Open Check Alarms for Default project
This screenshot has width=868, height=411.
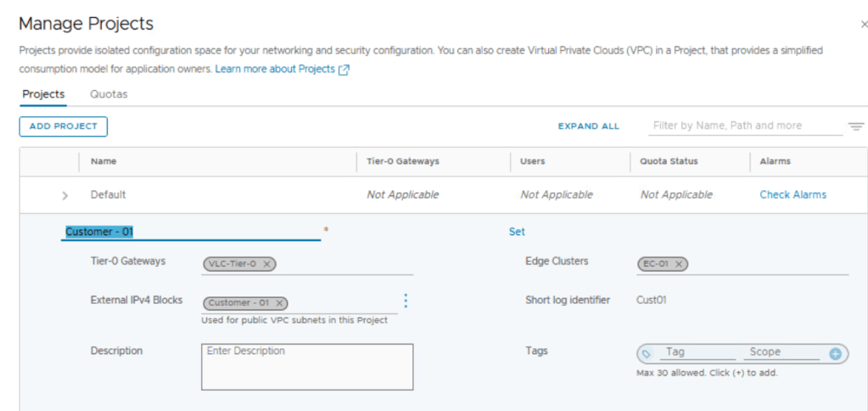click(x=792, y=194)
